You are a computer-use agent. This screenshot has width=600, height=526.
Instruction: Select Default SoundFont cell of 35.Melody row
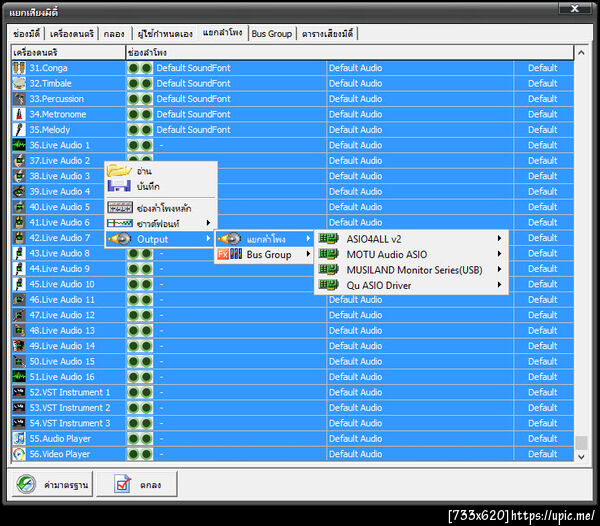tap(240, 130)
